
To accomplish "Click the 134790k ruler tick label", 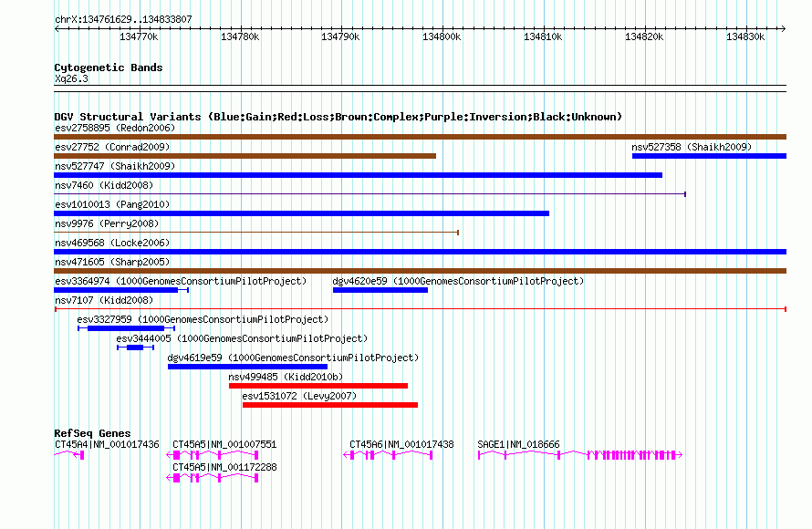I will [x=340, y=36].
